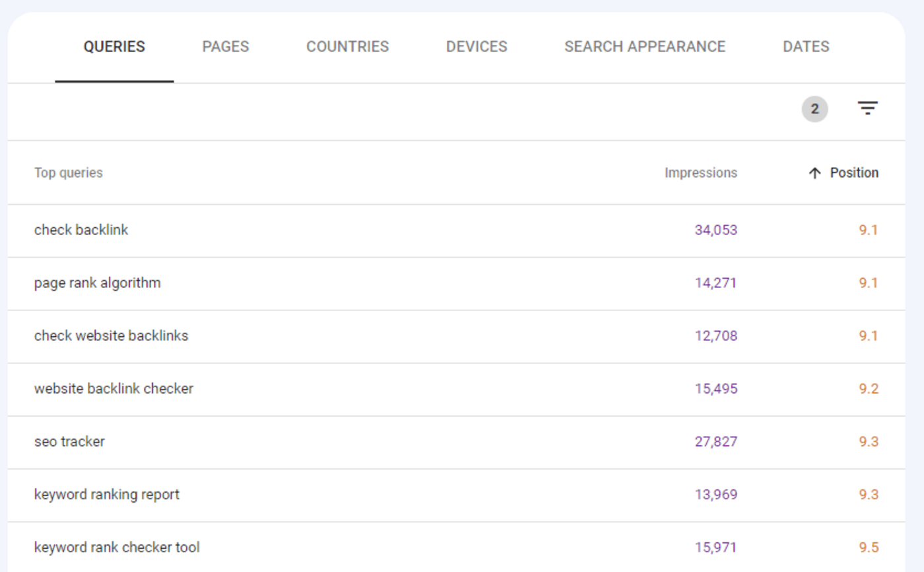Click the filter count badge showing 2
The image size is (924, 572).
coord(816,108)
